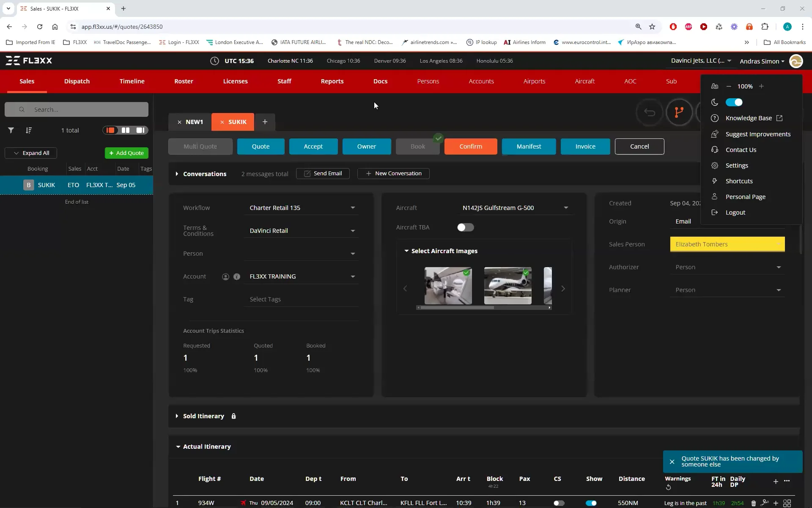The width and height of the screenshot is (812, 508).
Task: Select the jet exterior aircraft image thumbnail
Action: (x=507, y=286)
